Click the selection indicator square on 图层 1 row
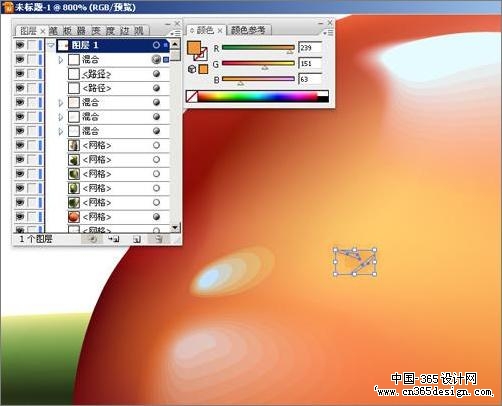This screenshot has height=406, width=502. [x=166, y=45]
